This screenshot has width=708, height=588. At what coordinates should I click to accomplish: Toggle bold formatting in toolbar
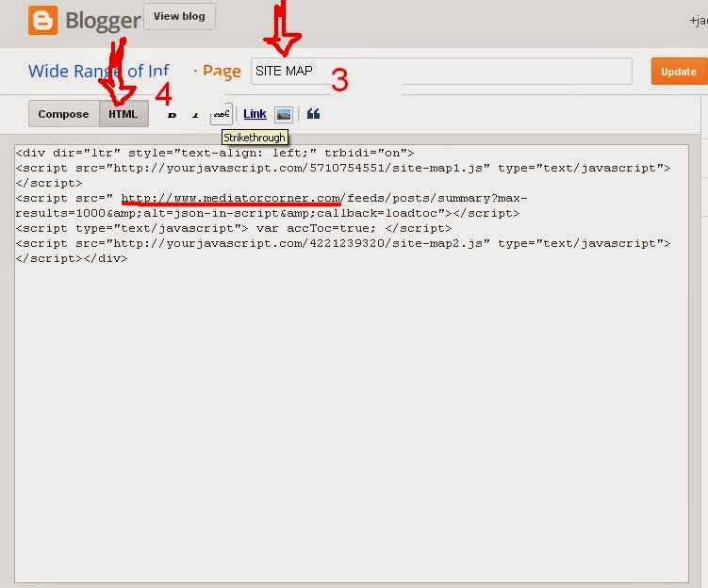[x=172, y=115]
